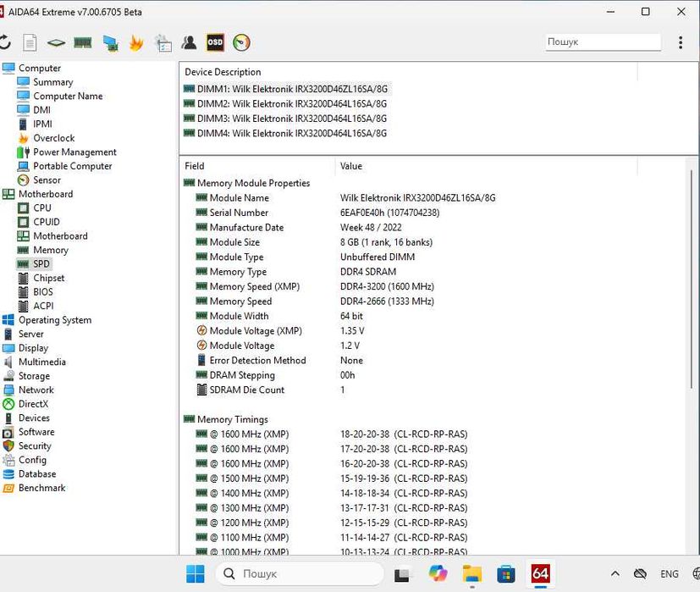Open the Report page icon in toolbar
The image size is (700, 592).
[x=30, y=43]
